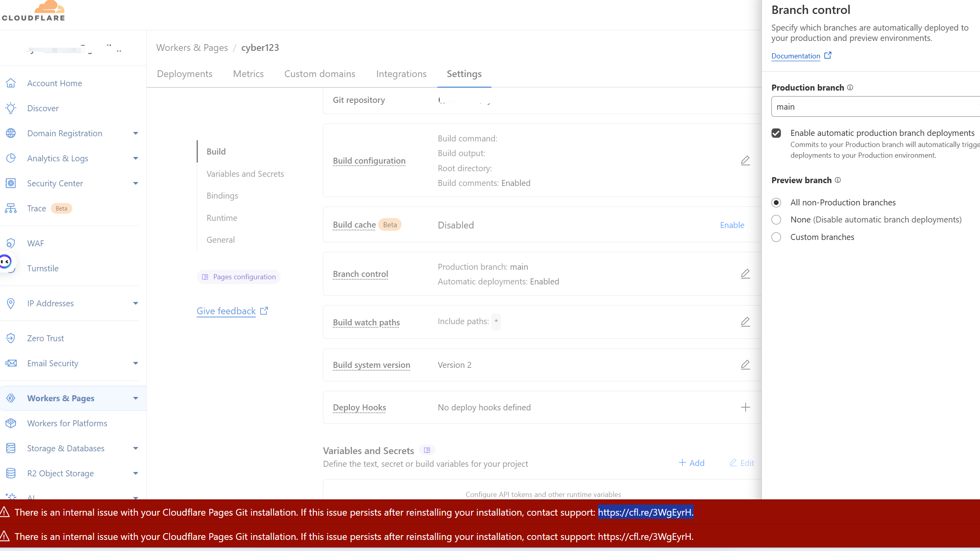Uncheck Enable automatic production branch deployments
Screen dimensions: 980x551
(x=776, y=133)
